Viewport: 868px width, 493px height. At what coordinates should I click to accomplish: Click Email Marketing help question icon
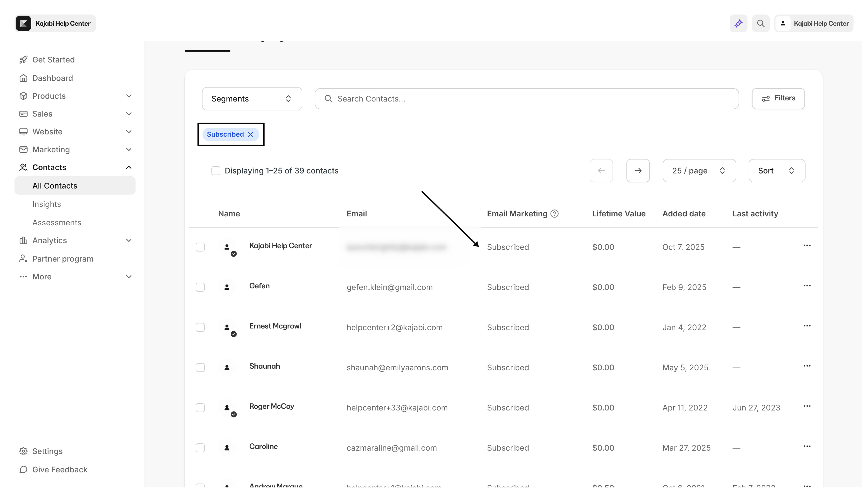click(x=554, y=214)
